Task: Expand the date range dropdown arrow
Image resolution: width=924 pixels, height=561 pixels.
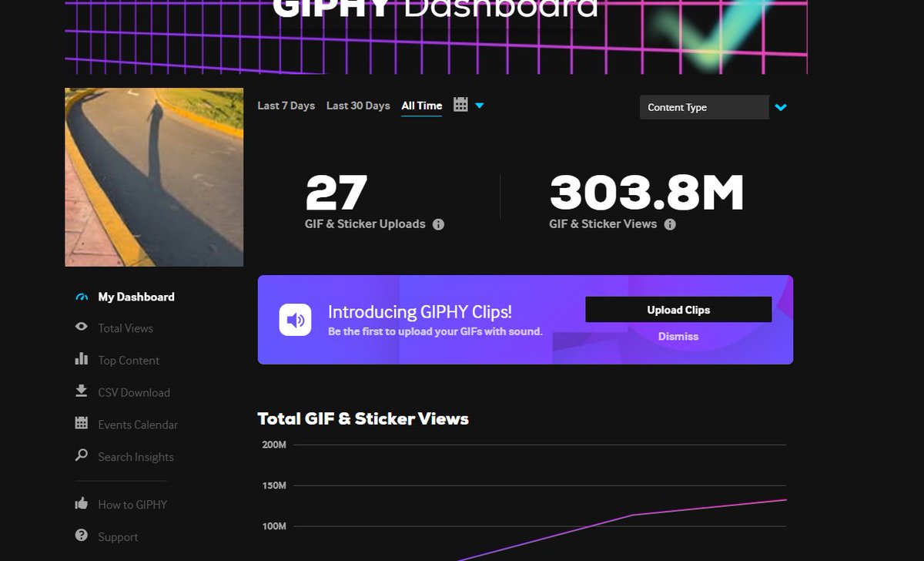Action: pos(480,106)
